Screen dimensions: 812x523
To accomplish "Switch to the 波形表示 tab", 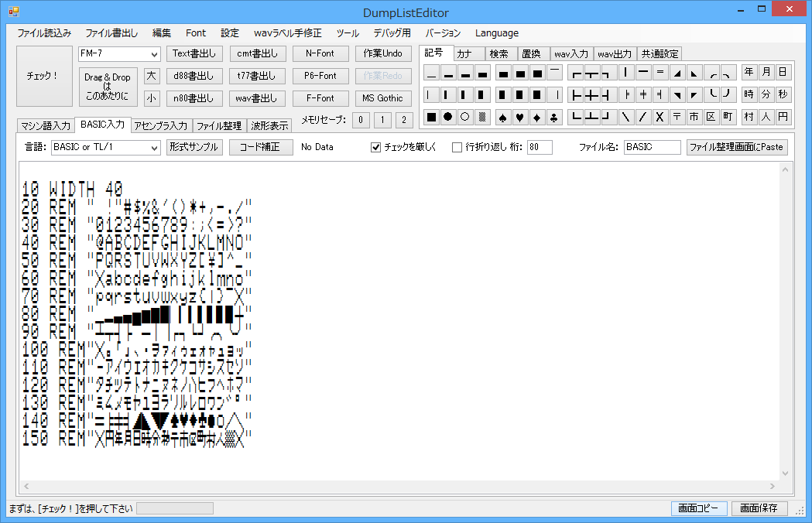I will [269, 126].
